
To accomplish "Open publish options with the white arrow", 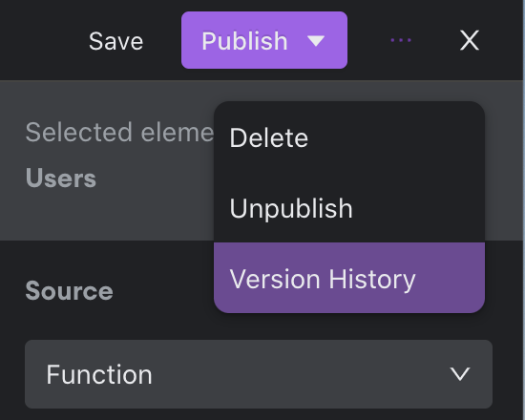I will coord(316,41).
